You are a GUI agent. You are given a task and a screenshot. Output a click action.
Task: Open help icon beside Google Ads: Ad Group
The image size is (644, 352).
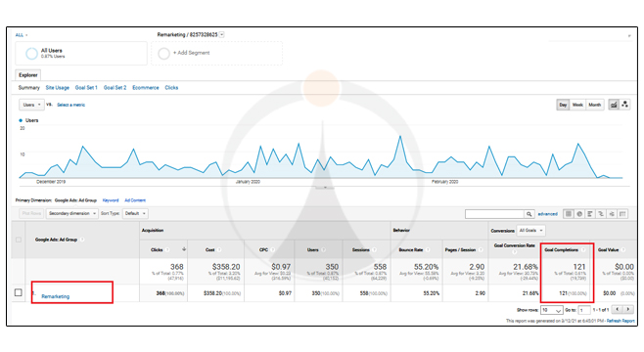pyautogui.click(x=82, y=240)
